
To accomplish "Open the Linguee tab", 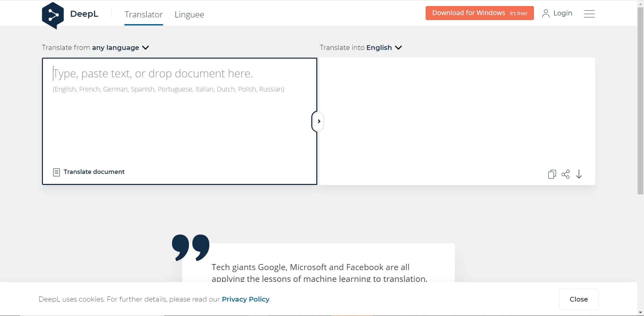I will click(x=189, y=15).
